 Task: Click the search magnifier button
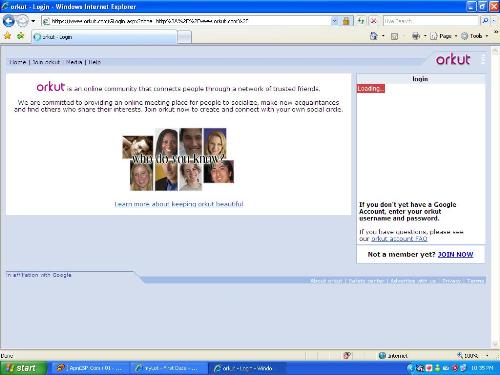point(485,21)
